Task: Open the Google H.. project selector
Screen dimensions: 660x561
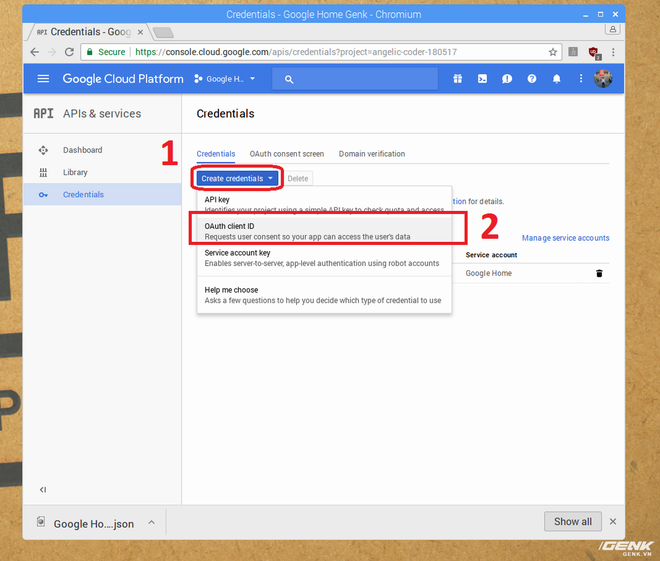Action: pos(224,79)
